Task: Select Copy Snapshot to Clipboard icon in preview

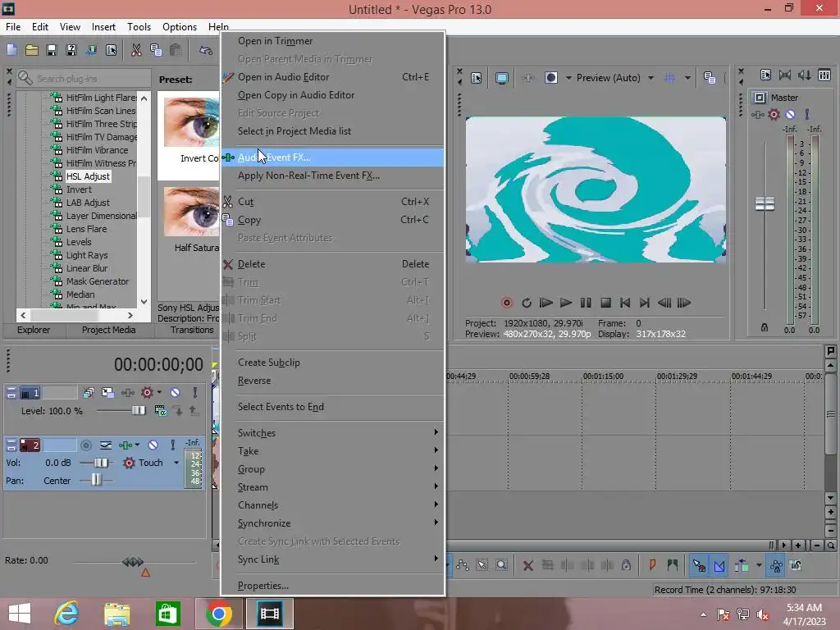Action: coord(710,78)
